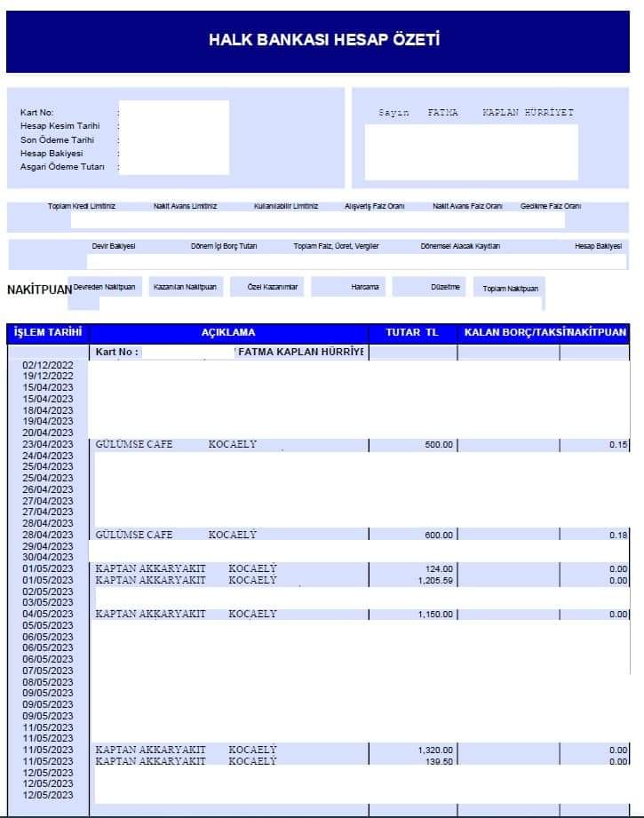The height and width of the screenshot is (818, 644).
Task: Click the Asgari Ödeme Tutarı label
Action: pos(62,167)
